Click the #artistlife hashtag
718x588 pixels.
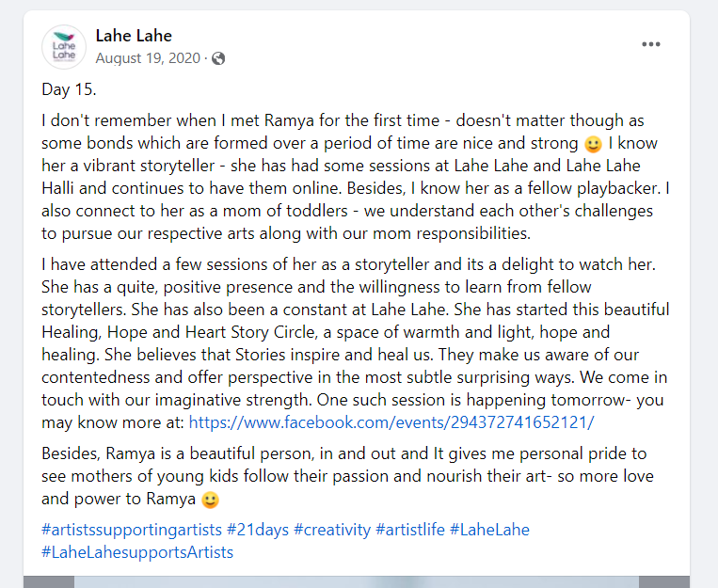[408, 530]
